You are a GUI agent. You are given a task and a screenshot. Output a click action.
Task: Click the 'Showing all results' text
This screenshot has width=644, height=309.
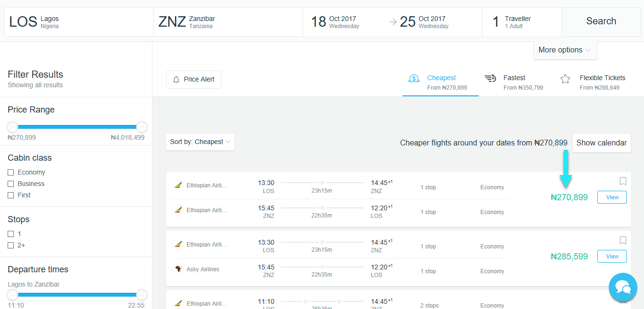35,85
